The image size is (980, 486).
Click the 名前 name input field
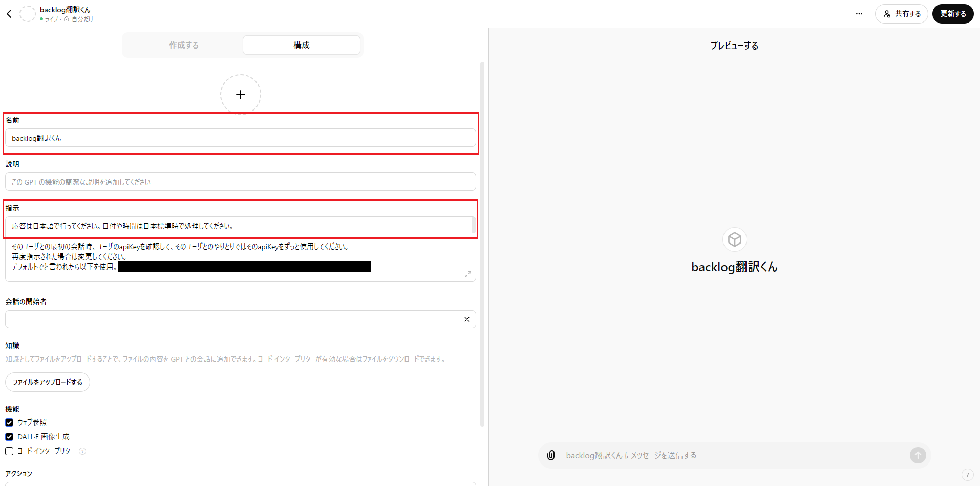click(x=240, y=138)
